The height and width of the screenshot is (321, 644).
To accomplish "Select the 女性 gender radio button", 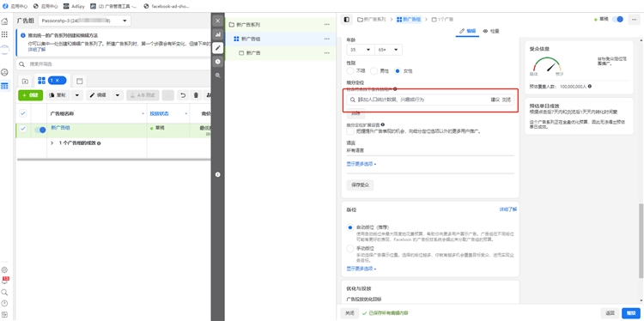I will click(398, 71).
